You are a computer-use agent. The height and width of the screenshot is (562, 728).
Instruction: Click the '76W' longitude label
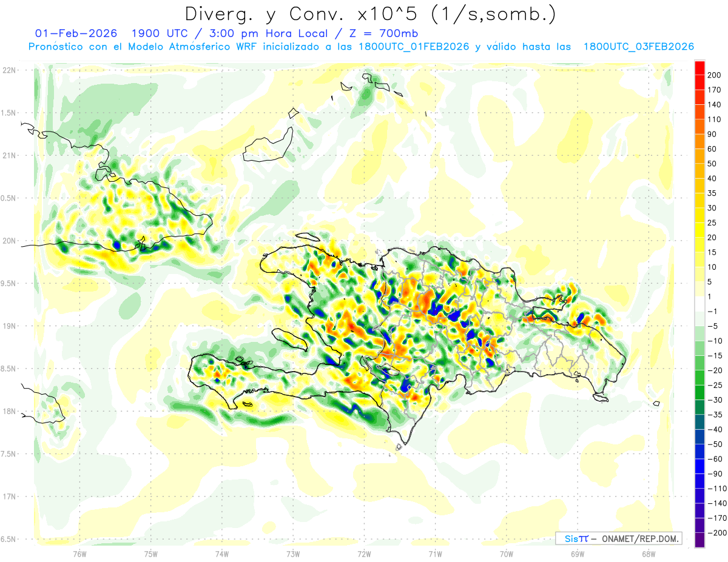tap(79, 554)
